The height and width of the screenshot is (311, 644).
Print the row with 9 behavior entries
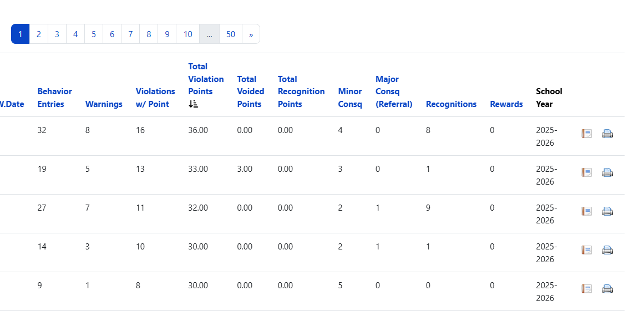[x=607, y=289]
